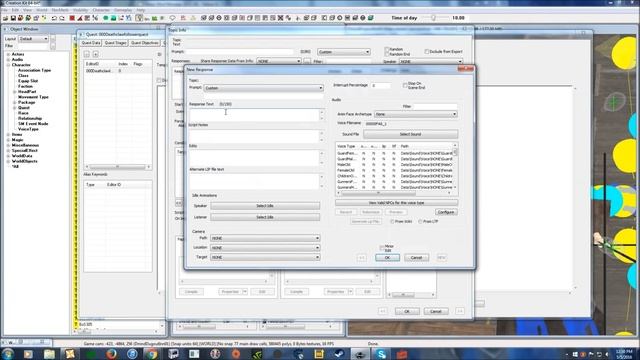Viewport: 640px width, 360px height.
Task: Click the open folder icon in toolbar
Action: click(6, 18)
